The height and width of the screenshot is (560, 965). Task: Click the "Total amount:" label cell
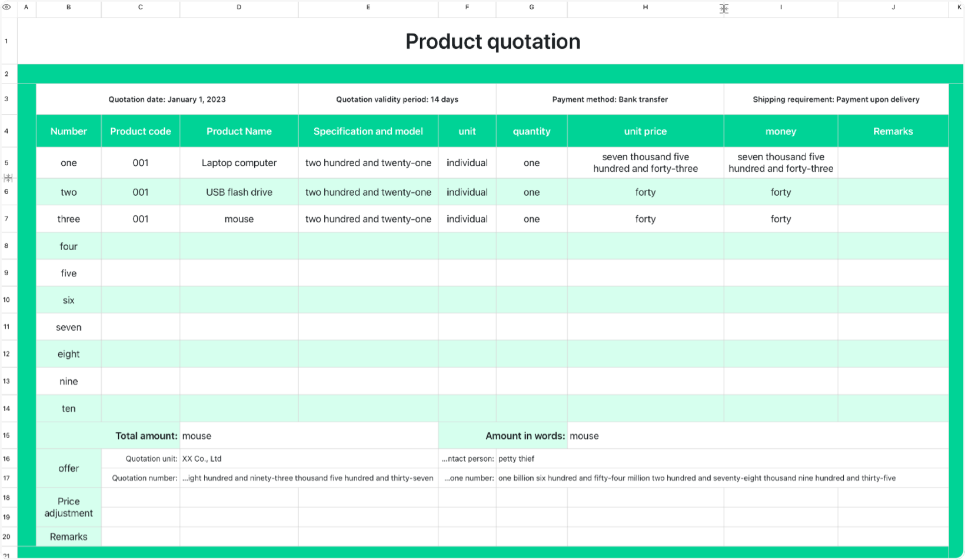coord(108,436)
